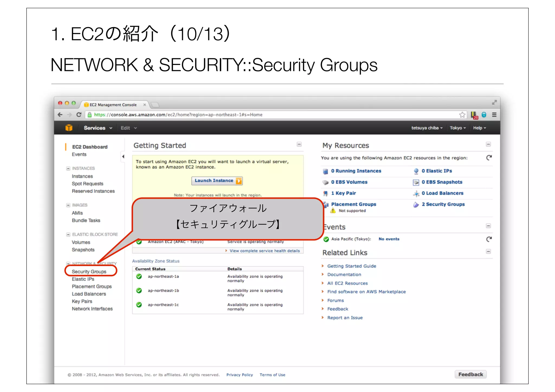Open Network Interfaces in the sidebar
The width and height of the screenshot is (555, 392).
(92, 309)
